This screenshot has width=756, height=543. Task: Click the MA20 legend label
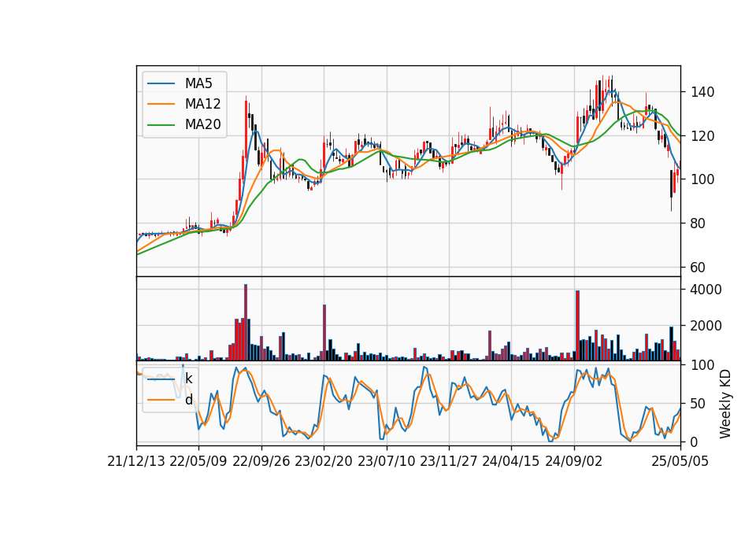tap(202, 125)
